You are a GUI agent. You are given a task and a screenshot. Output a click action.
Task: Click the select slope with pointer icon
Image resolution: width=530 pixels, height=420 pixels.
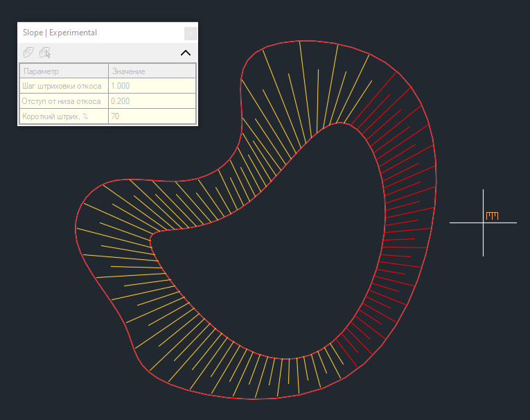45,52
